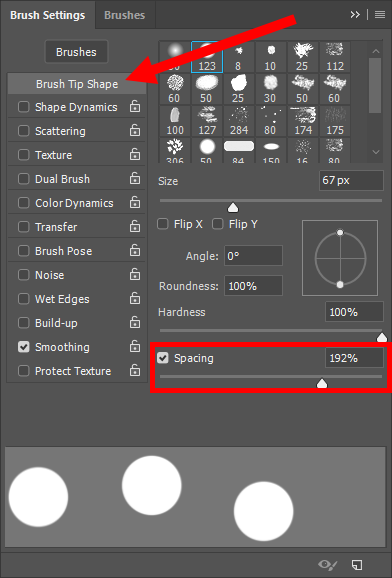This screenshot has height=578, width=392.
Task: Open the Brush Settings panel menu icon
Action: point(380,15)
